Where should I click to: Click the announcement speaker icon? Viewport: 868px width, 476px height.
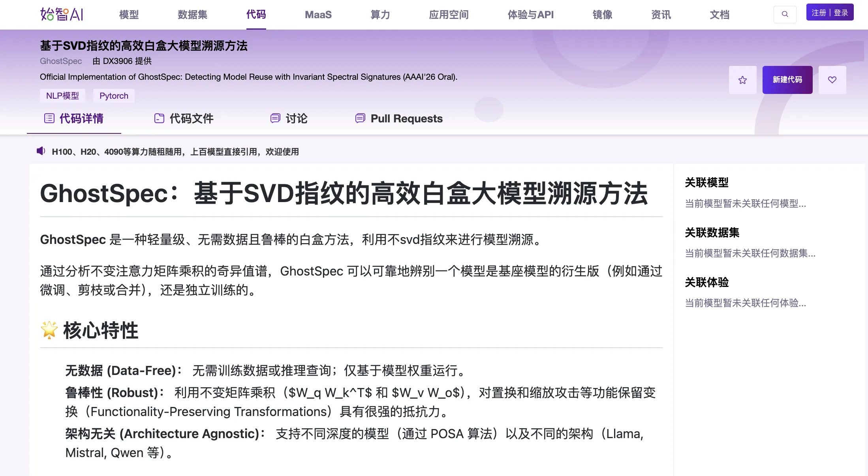(41, 151)
